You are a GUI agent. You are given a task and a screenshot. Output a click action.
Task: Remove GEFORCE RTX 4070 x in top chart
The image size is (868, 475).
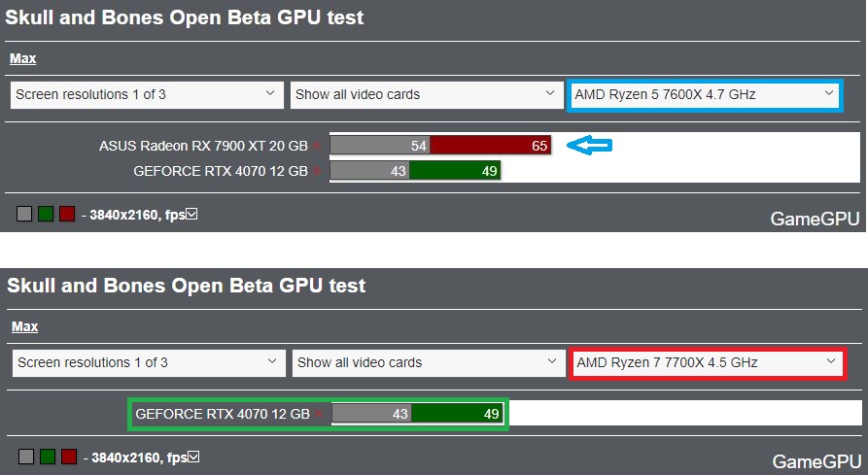tap(317, 171)
